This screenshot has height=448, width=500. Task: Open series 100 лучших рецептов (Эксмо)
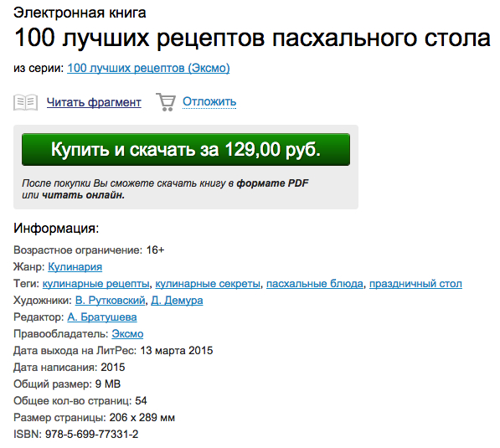(x=148, y=68)
